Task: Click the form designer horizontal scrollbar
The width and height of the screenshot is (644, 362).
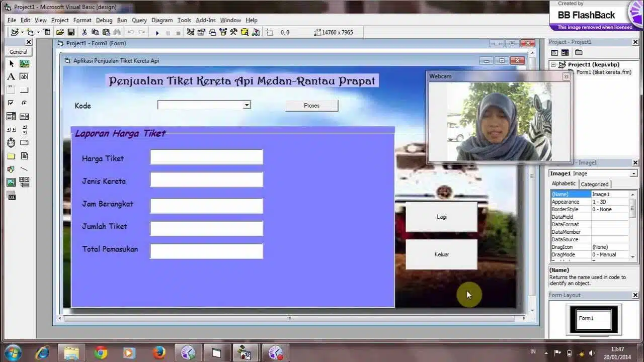Action: coord(289,318)
